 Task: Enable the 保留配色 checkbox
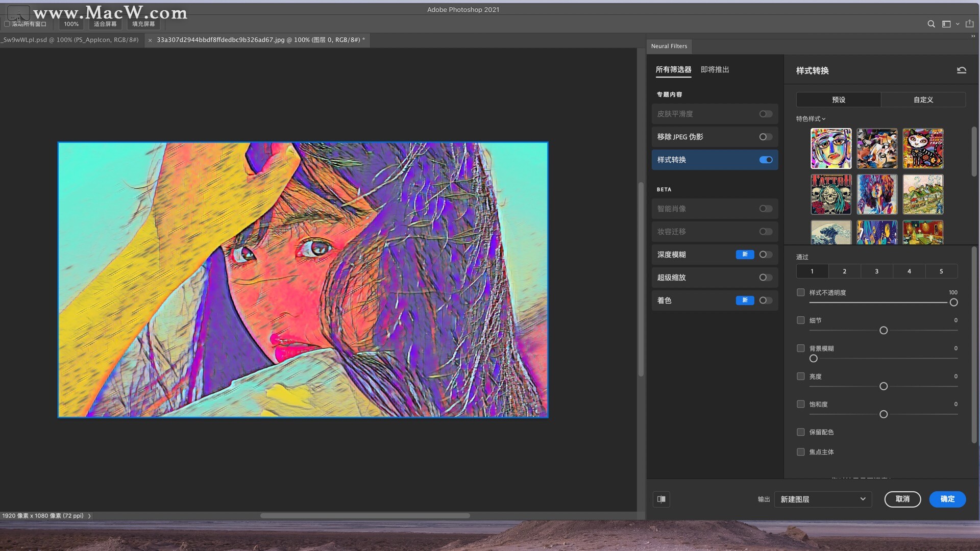click(x=800, y=432)
